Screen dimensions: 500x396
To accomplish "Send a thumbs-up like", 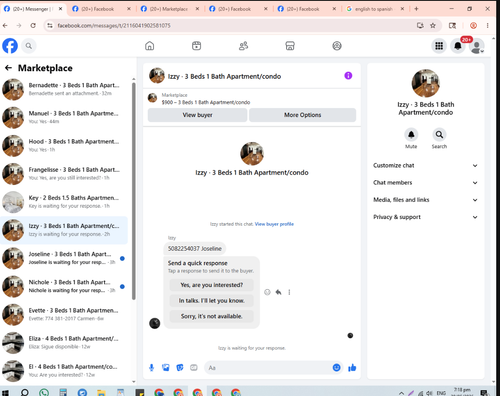I will [352, 368].
